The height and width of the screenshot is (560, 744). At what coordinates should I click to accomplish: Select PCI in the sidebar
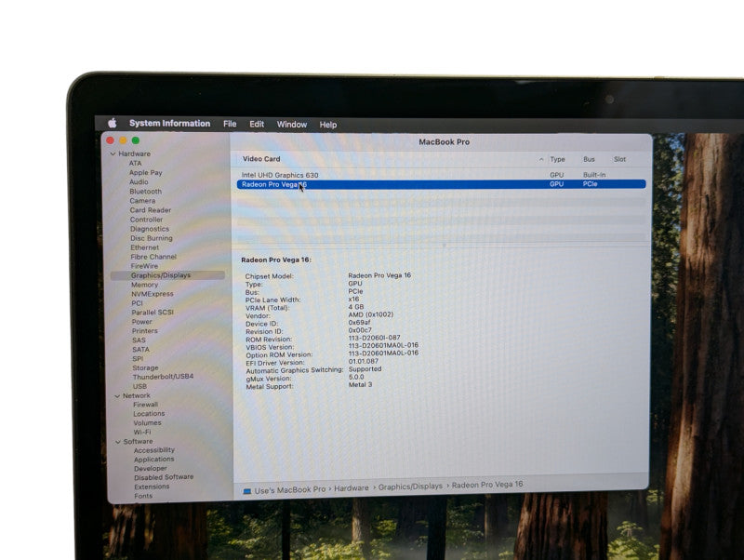pos(137,303)
